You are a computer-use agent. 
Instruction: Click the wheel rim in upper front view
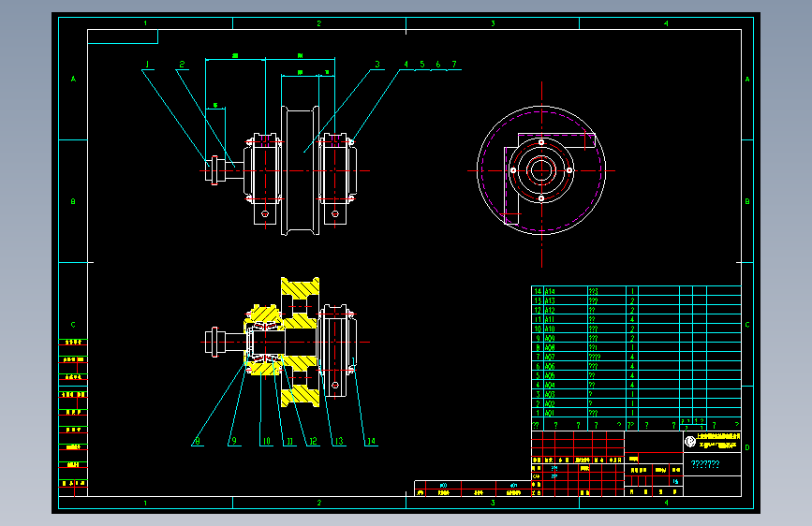pos(300,170)
